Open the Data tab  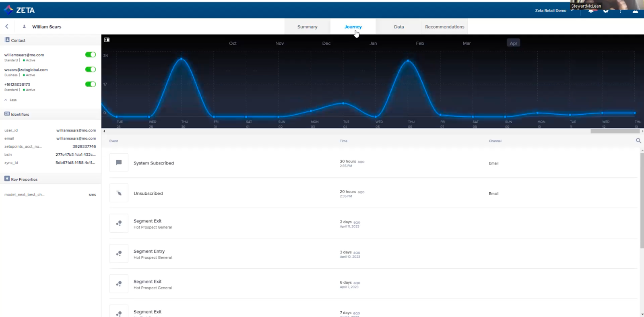click(x=399, y=27)
